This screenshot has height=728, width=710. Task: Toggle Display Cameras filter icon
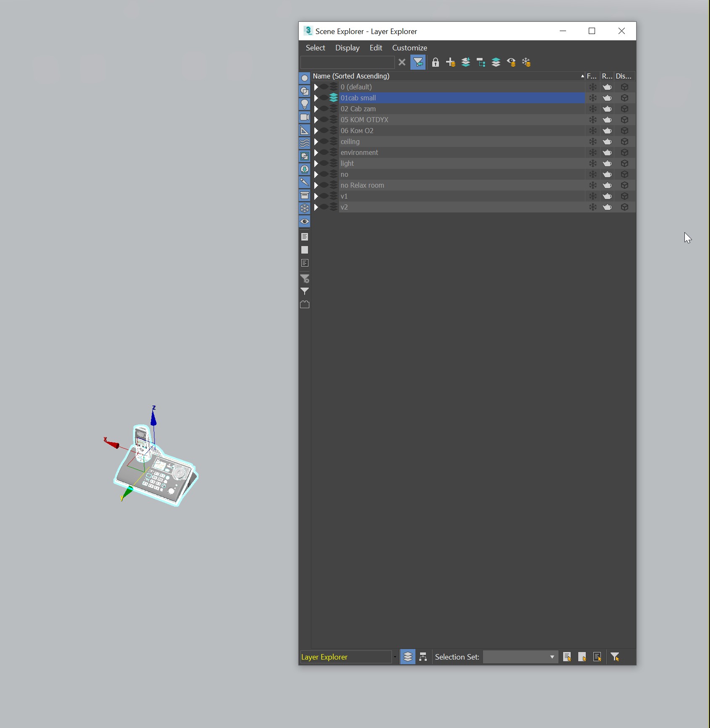coord(305,117)
